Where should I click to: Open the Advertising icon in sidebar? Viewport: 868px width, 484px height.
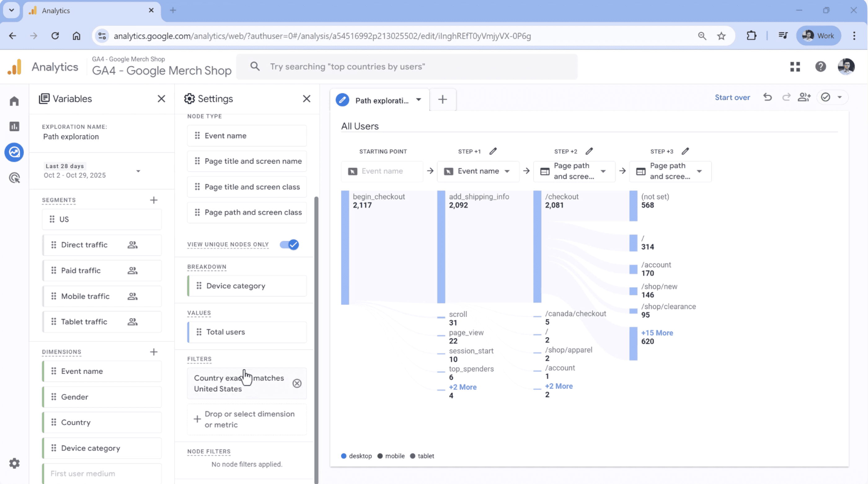[14, 178]
